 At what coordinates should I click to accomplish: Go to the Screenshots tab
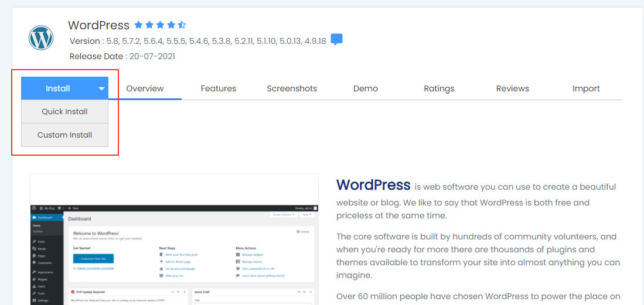tap(292, 88)
